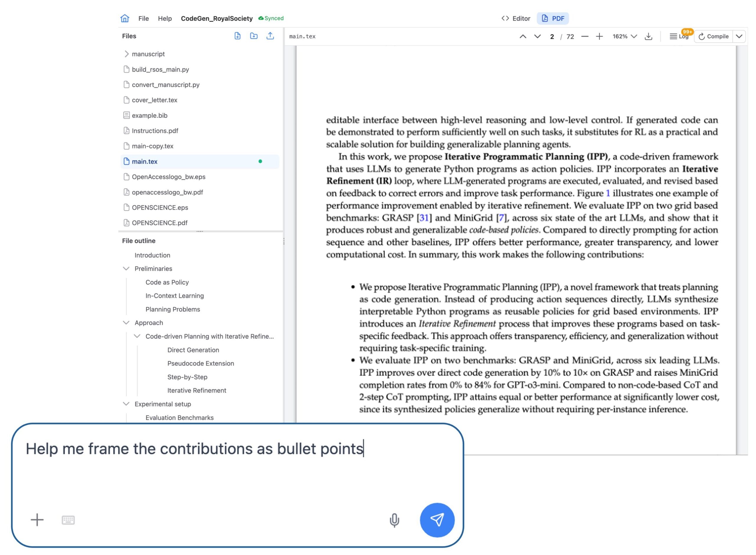Start voice input with the microphone icon
Screen dimensions: 756x555
(394, 520)
